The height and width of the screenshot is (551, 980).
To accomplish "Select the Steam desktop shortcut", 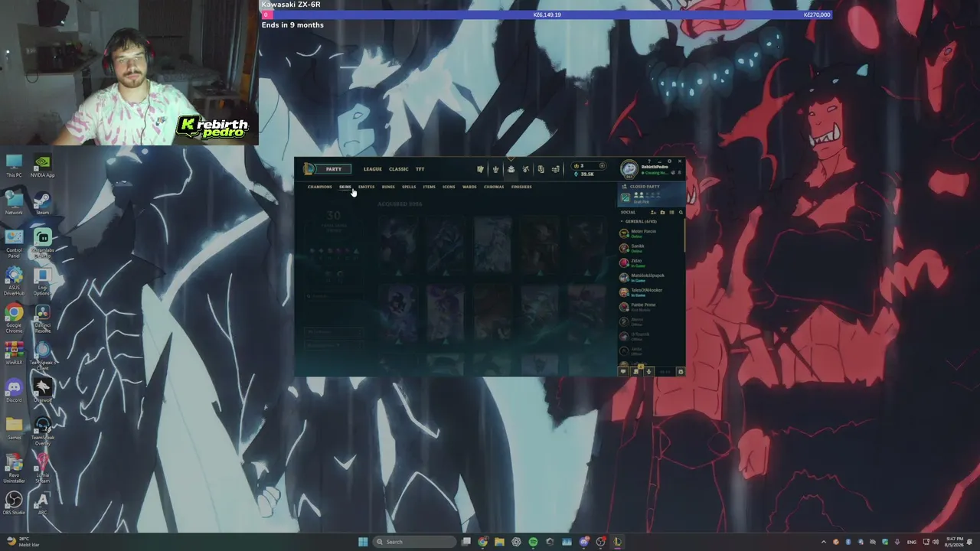I will coord(42,203).
